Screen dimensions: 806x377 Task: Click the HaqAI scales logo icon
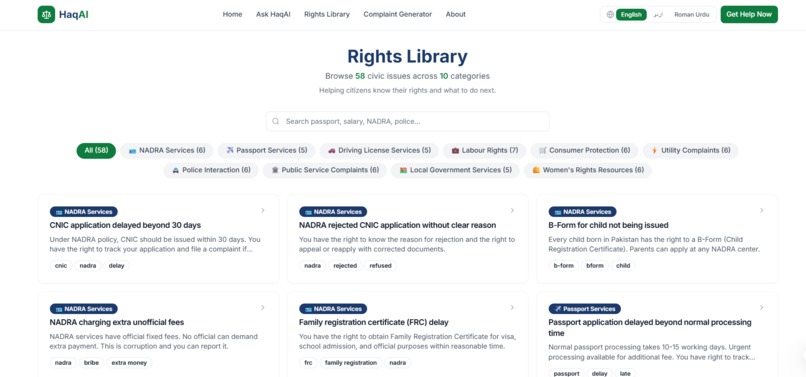pos(46,14)
